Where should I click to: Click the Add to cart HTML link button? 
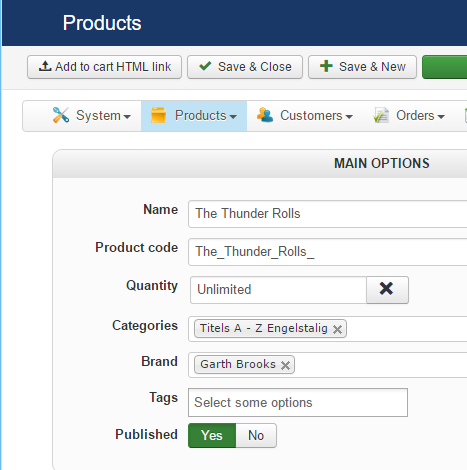tap(104, 67)
